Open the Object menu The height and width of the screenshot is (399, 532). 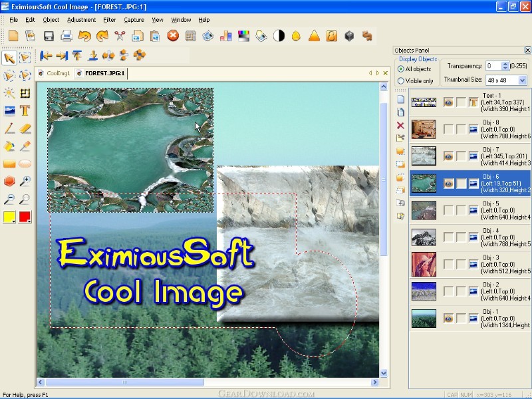(x=51, y=20)
